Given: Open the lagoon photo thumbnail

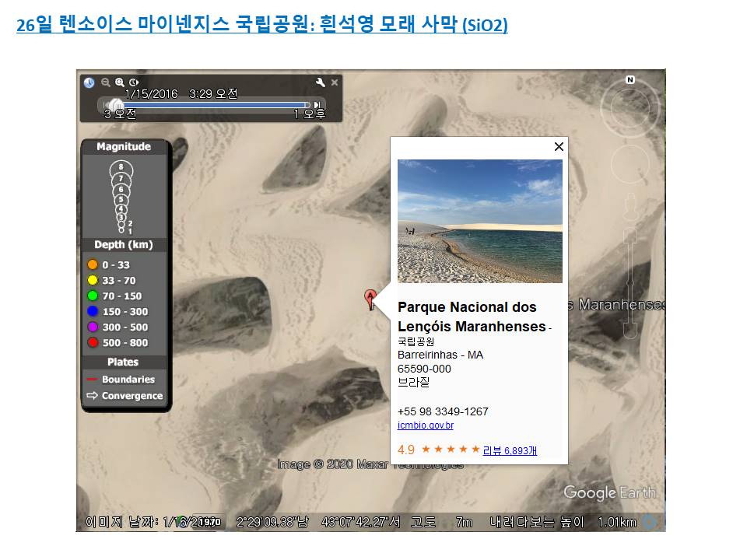Looking at the screenshot, I should tap(480, 221).
